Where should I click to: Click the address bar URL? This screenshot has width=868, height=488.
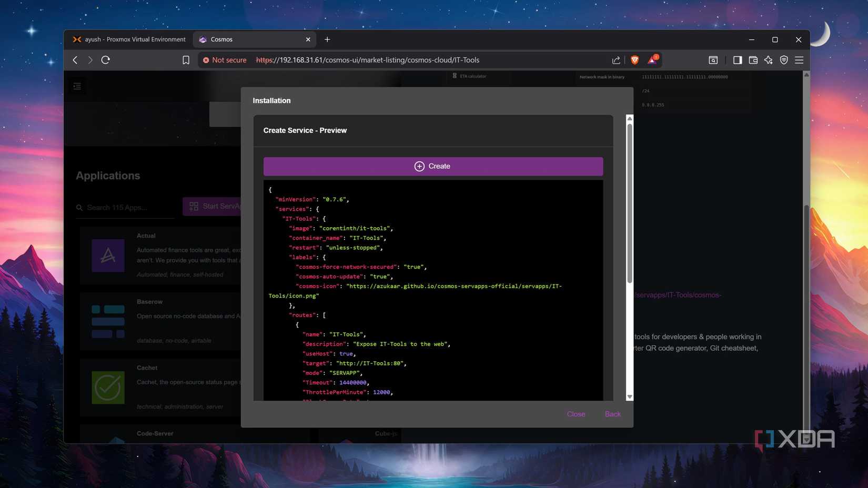click(368, 60)
